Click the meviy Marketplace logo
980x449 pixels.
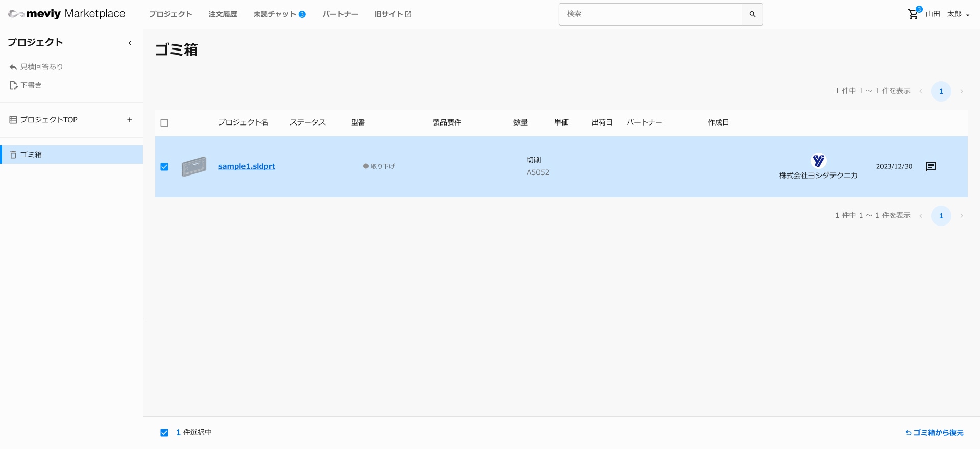coord(67,14)
